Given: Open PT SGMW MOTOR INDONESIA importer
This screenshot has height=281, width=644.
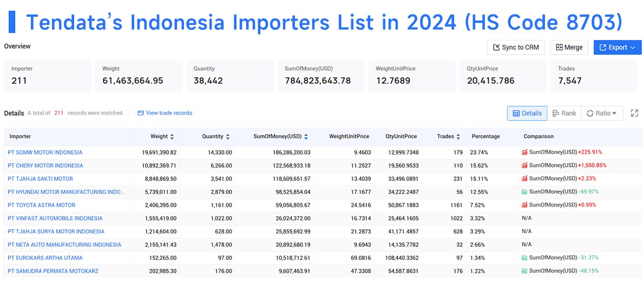Looking at the screenshot, I should 45,152.
